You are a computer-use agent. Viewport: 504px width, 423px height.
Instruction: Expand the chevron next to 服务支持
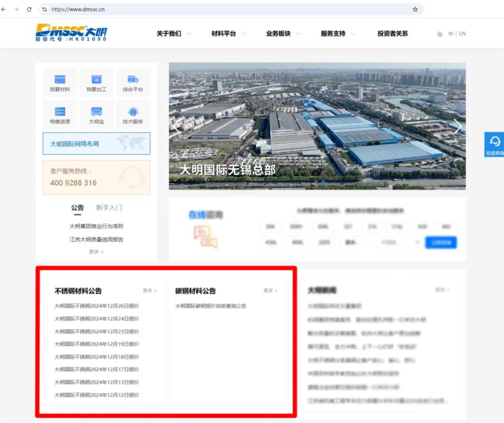tap(353, 34)
